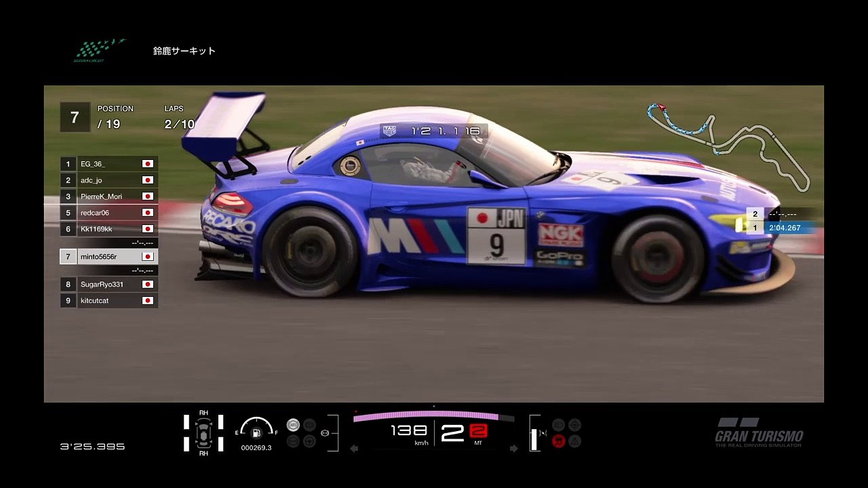The image size is (868, 488).
Task: Click the pink RPM rev bar
Action: pos(426,416)
